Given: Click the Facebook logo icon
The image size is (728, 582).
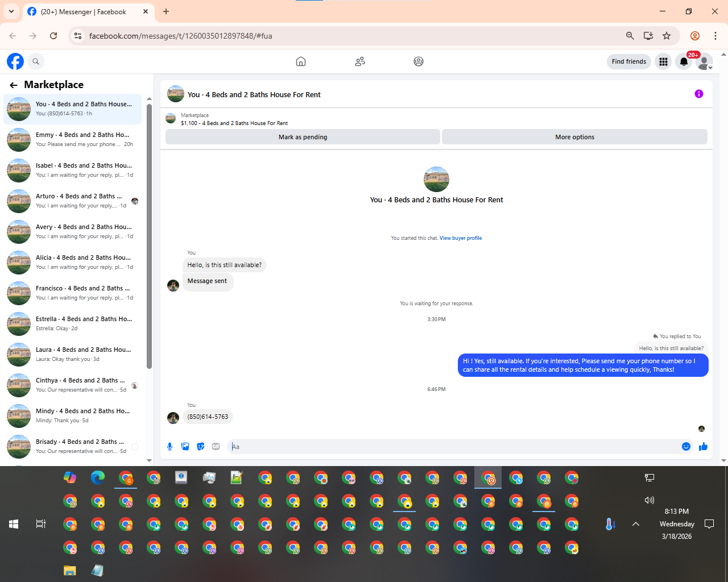Looking at the screenshot, I should 15,61.
